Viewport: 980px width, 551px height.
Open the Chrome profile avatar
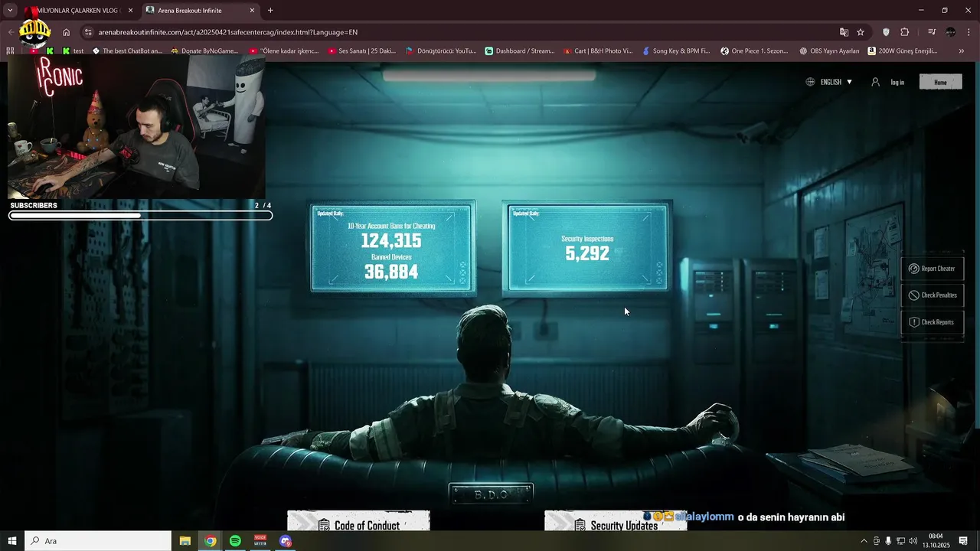[x=951, y=32]
